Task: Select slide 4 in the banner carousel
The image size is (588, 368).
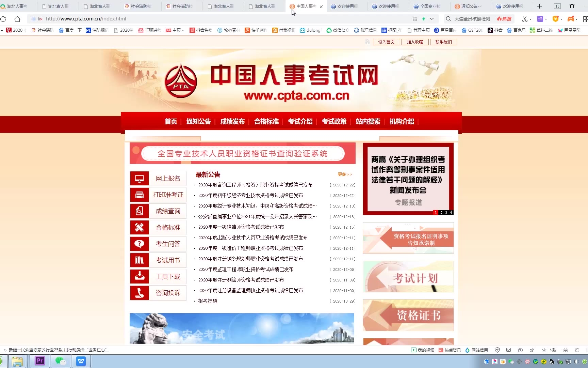Action: point(451,213)
